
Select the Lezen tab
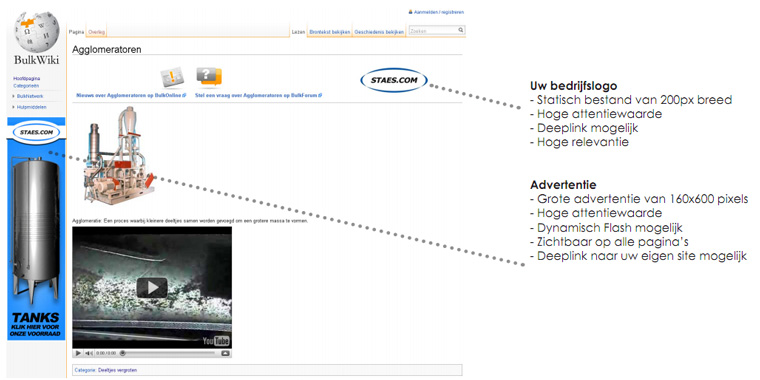click(x=298, y=32)
